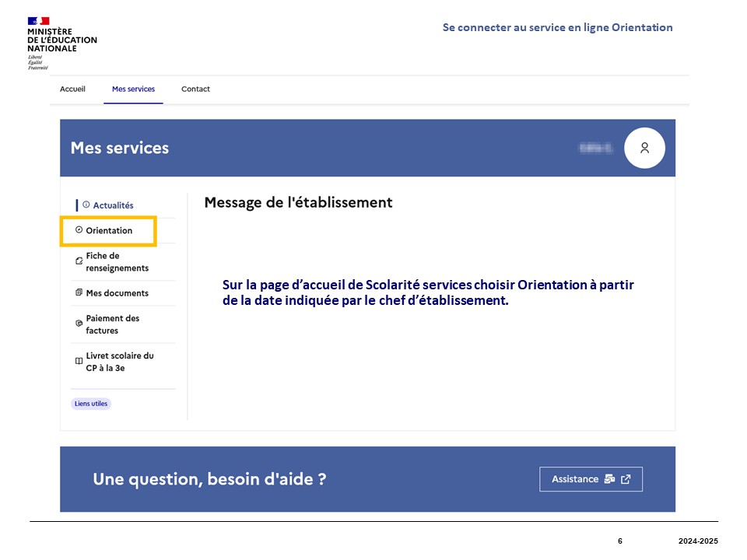This screenshot has height=560, width=747.
Task: Open the Orientation link in the sidebar
Action: 109,231
